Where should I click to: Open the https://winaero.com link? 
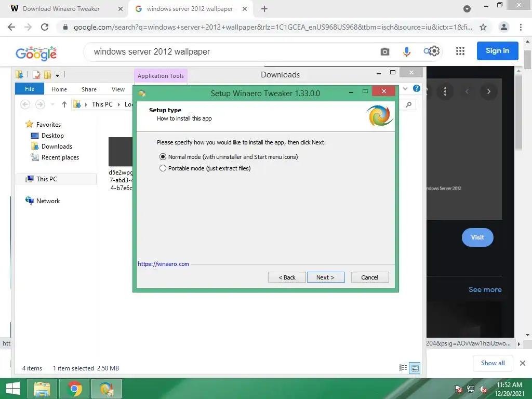(163, 264)
